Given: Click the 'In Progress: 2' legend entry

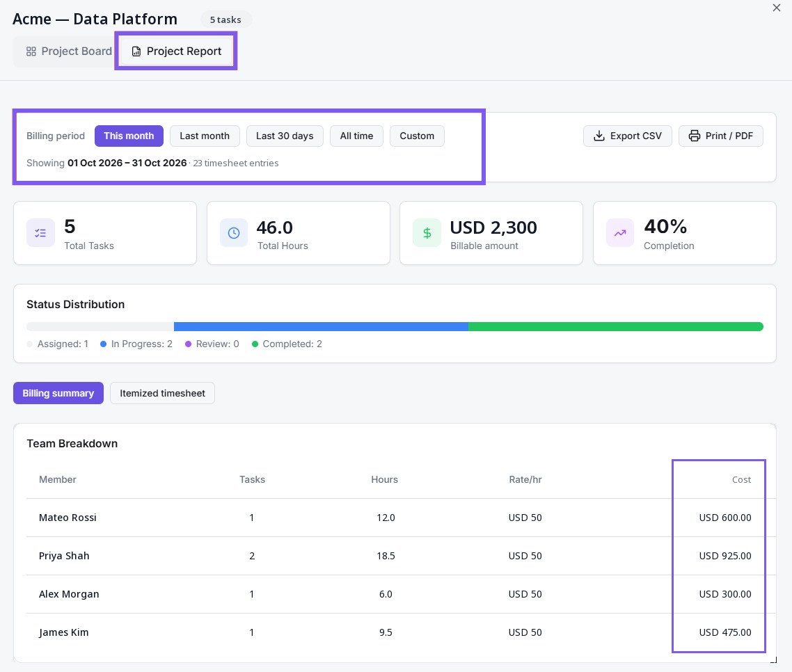Looking at the screenshot, I should click(136, 344).
